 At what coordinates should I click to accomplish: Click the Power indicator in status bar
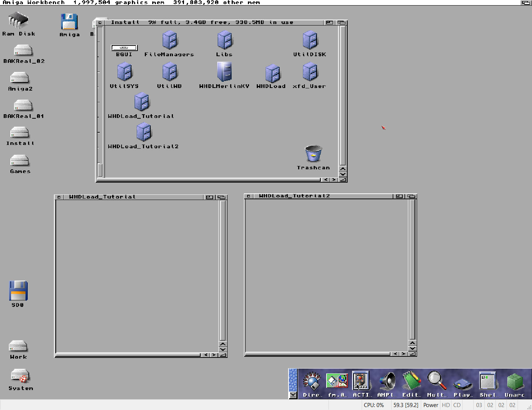pyautogui.click(x=431, y=405)
